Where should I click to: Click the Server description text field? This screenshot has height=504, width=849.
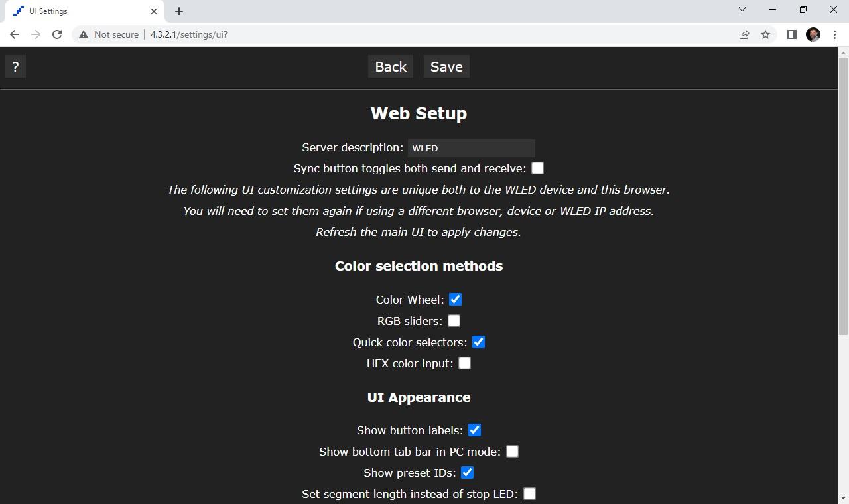471,148
